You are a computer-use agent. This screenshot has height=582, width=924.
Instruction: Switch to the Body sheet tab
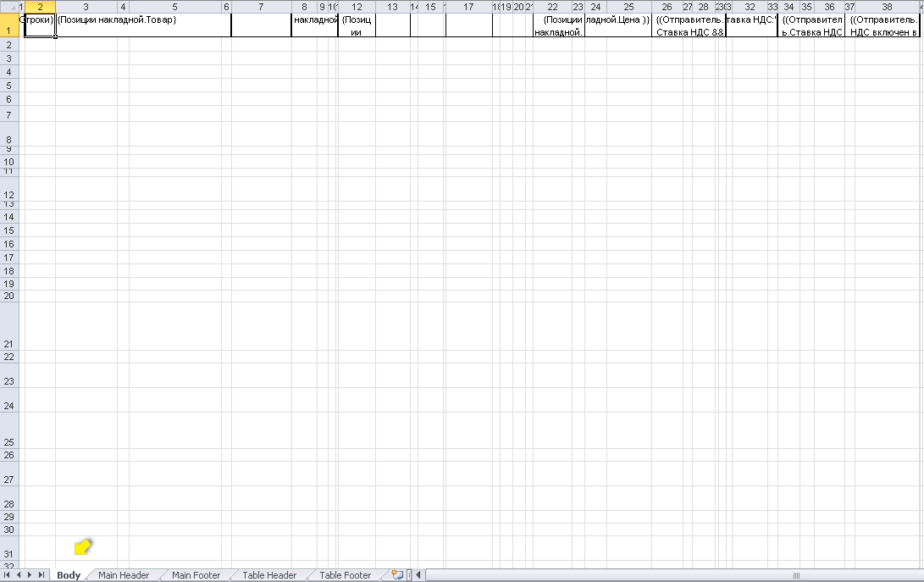pyautogui.click(x=69, y=575)
